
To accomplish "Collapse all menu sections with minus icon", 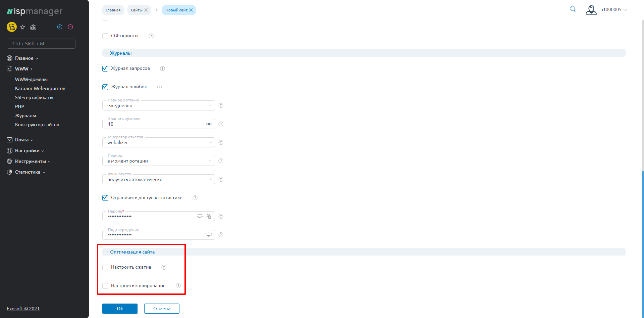I will pos(70,27).
